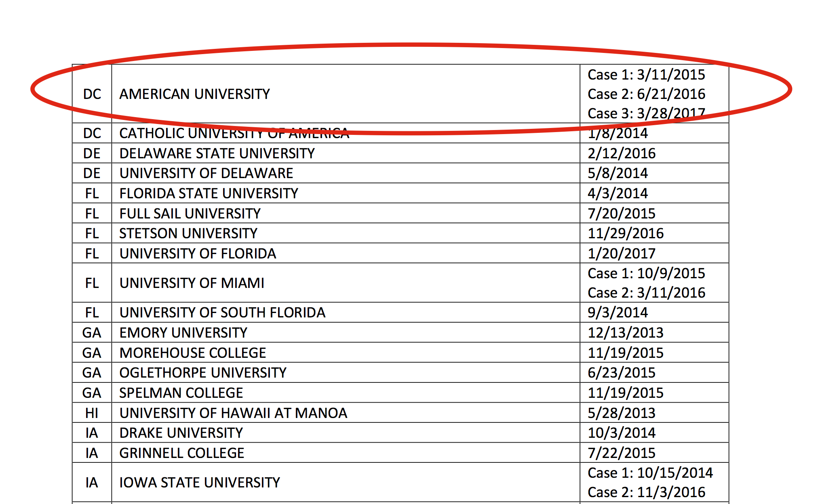Screen dimensions: 839x504
Task: Click UNIVERSITY OF HAWAII AT MANOA text
Action: (233, 413)
